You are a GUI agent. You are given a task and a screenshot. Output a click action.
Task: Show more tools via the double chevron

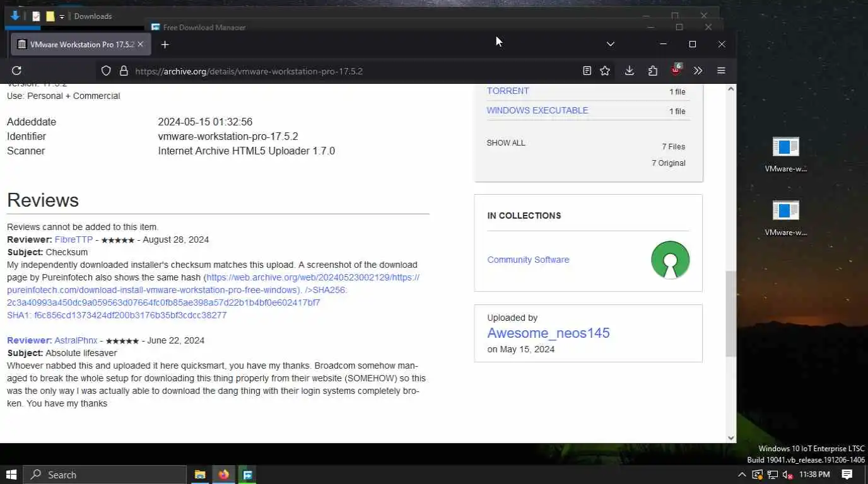[x=698, y=71]
